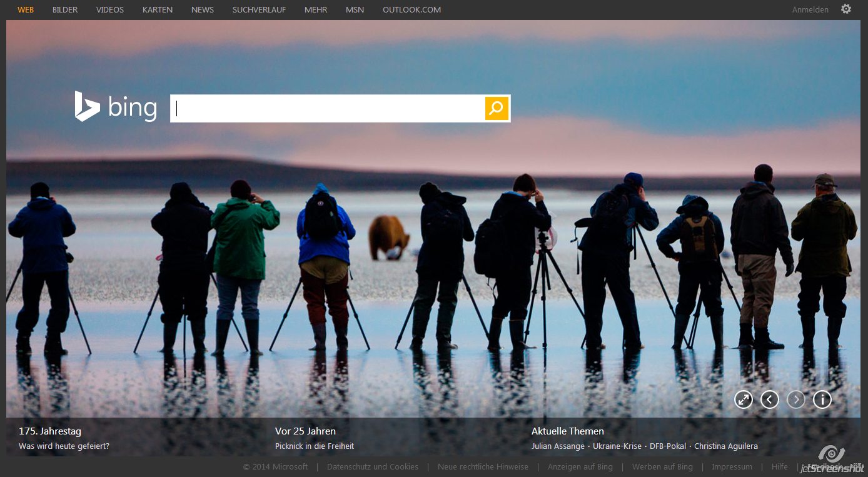The height and width of the screenshot is (477, 868).
Task: Show the previous background image
Action: click(769, 399)
